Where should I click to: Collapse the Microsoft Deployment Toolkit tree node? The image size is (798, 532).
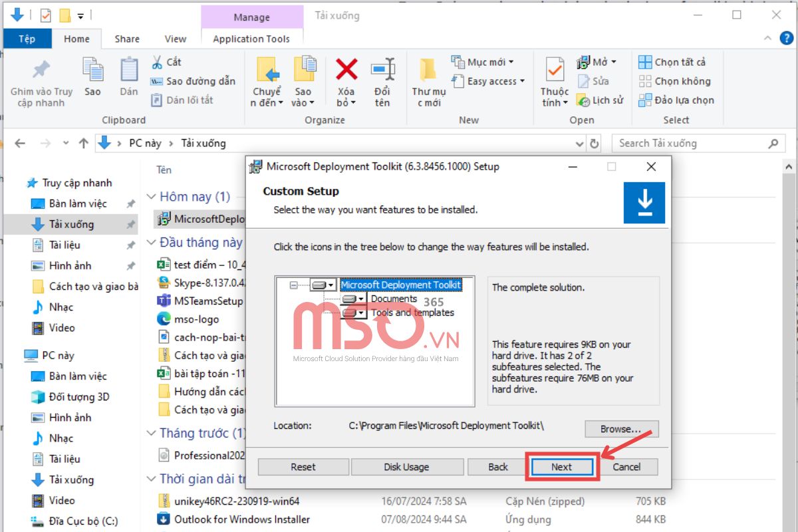[x=293, y=285]
